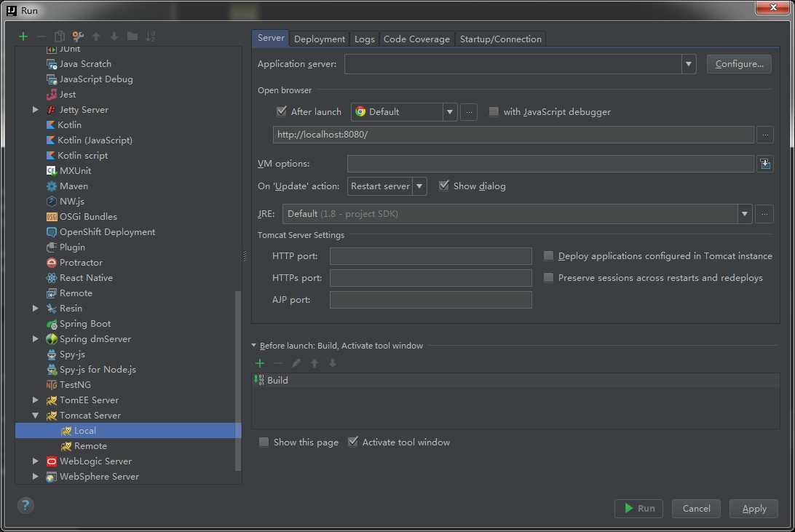
Task: Expand TomEE Server tree node
Action: tap(35, 400)
